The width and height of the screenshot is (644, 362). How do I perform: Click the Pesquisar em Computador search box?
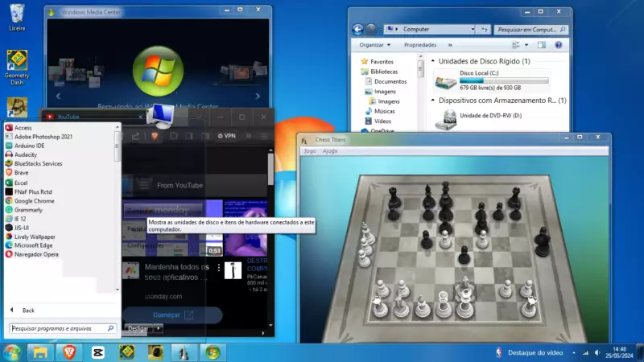(531, 30)
